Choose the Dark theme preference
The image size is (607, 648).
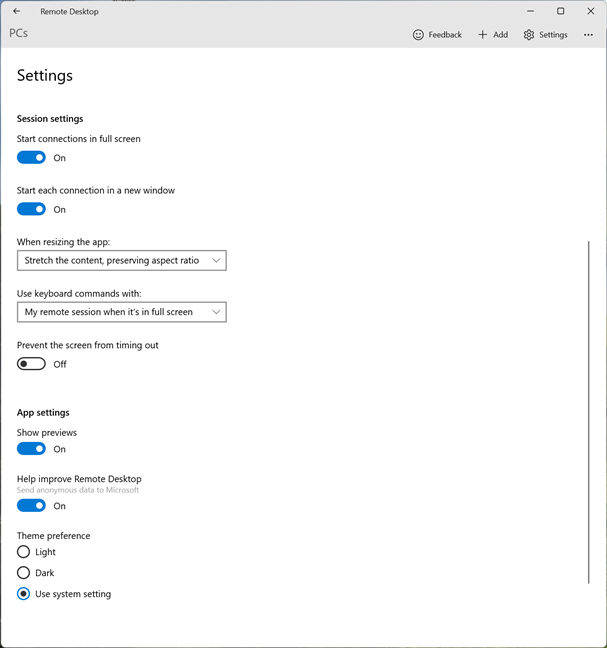[x=24, y=573]
